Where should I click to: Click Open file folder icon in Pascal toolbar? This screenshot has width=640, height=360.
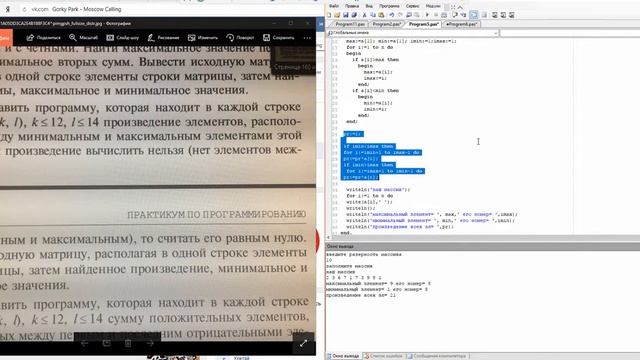337,15
